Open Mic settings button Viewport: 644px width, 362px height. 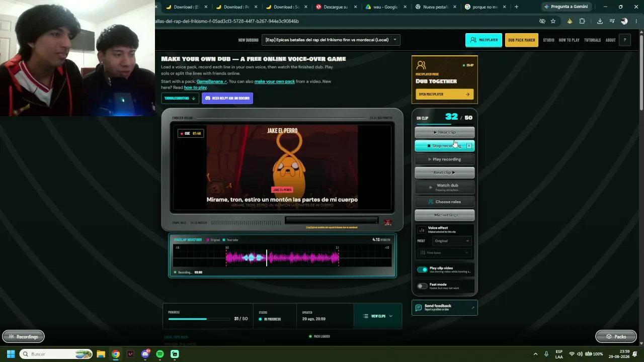click(444, 215)
